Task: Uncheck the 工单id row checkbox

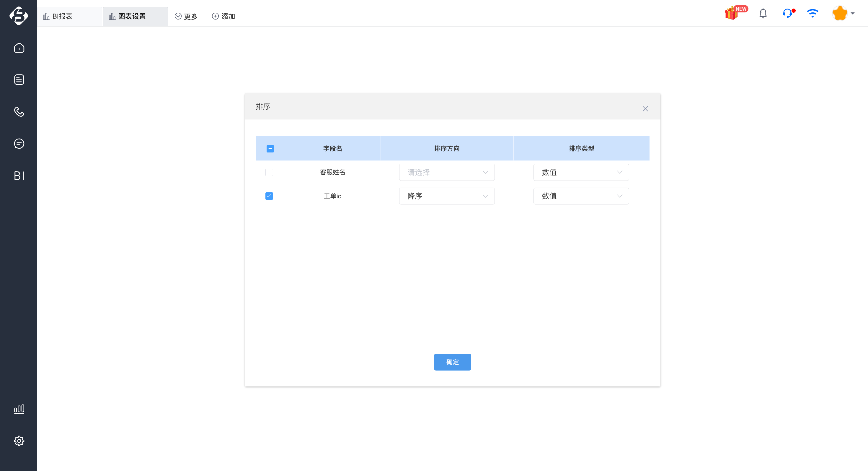Action: coord(269,196)
